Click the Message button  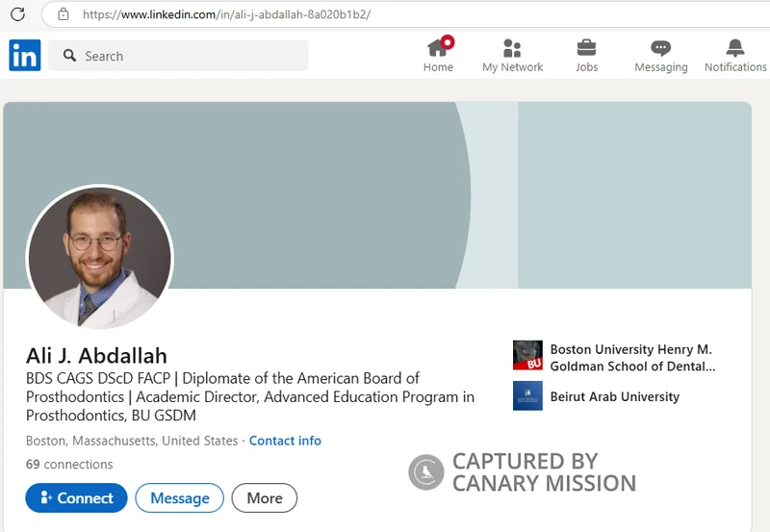pyautogui.click(x=180, y=498)
